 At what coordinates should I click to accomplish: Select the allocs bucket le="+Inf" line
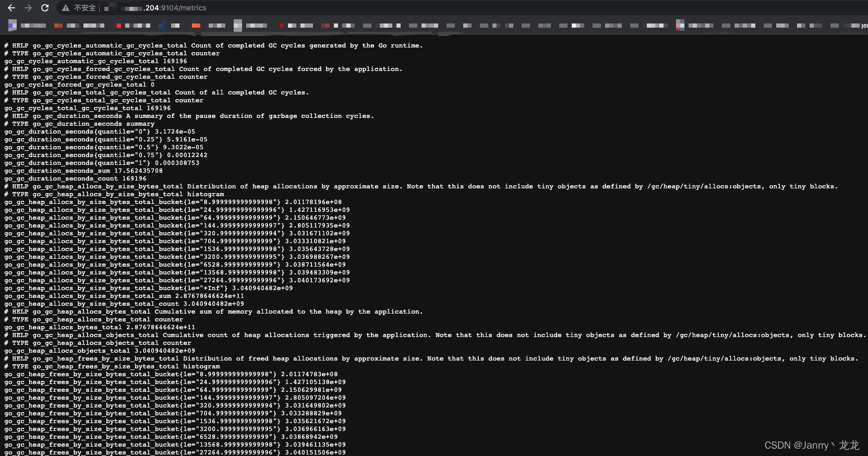click(x=149, y=289)
